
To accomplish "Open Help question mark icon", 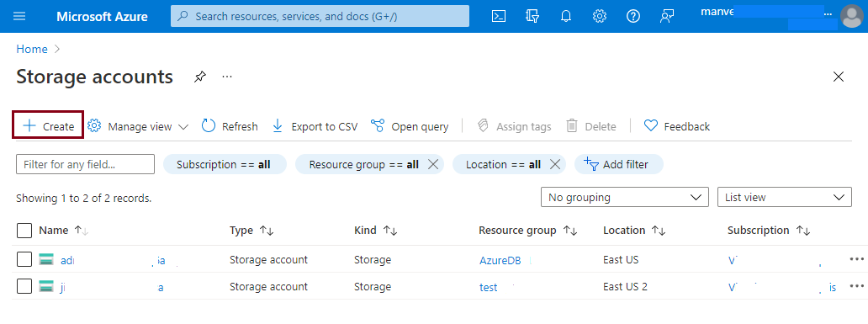I will [x=632, y=16].
